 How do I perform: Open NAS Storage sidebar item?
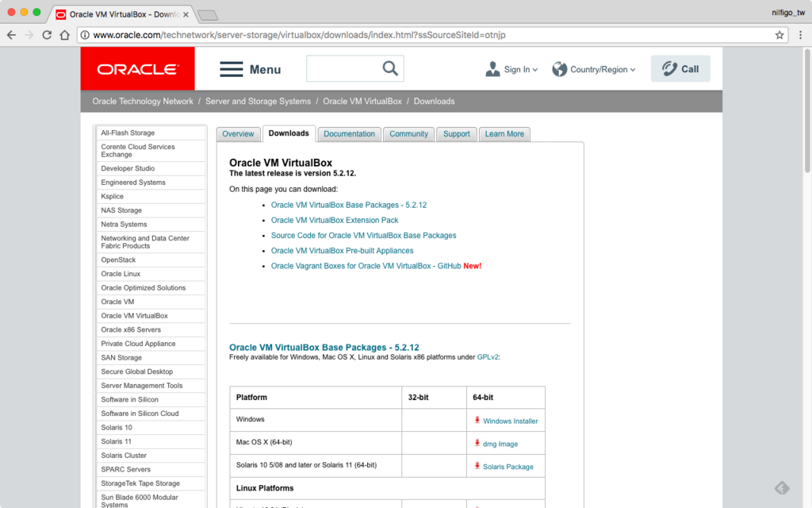(x=121, y=210)
